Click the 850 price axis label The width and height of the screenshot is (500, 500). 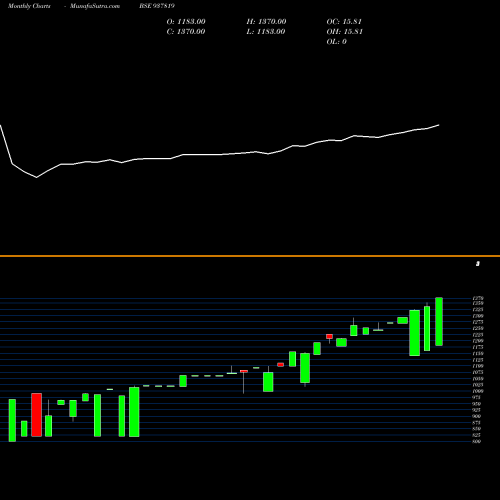(477, 429)
